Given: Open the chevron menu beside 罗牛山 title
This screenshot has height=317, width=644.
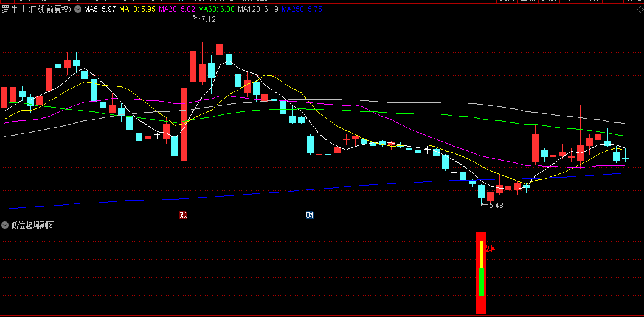Looking at the screenshot, I should point(78,9).
